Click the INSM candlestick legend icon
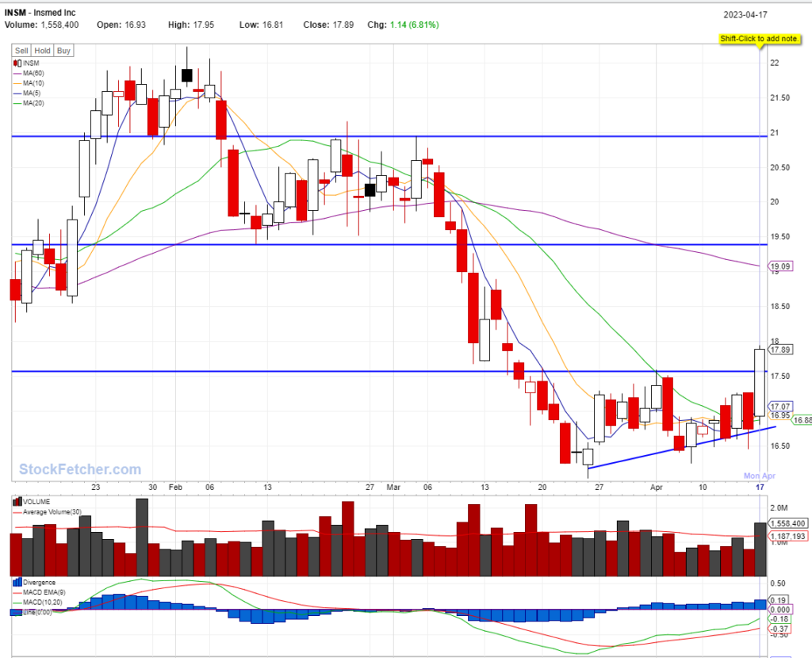The height and width of the screenshot is (658, 812). [17, 63]
